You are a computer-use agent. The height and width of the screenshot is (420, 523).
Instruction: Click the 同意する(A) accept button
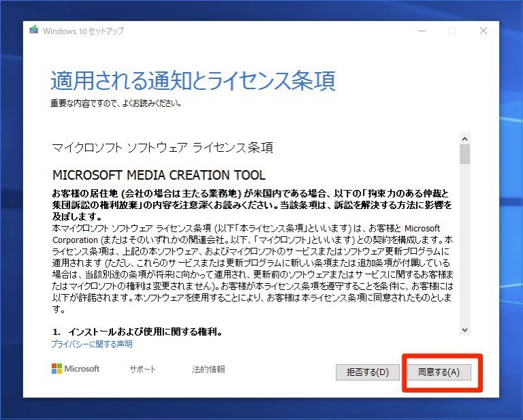pos(439,372)
